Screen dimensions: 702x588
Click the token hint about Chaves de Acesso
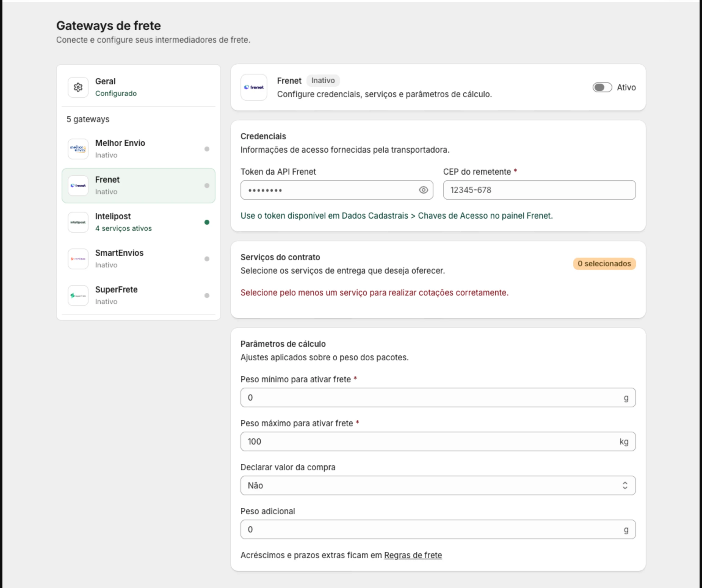click(x=396, y=216)
